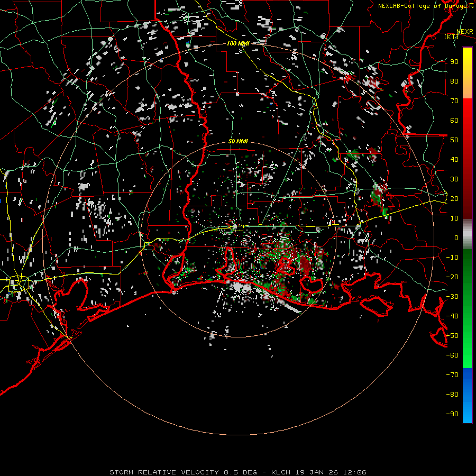Click the gray zero-velocity segment of the color bar

(x=467, y=235)
